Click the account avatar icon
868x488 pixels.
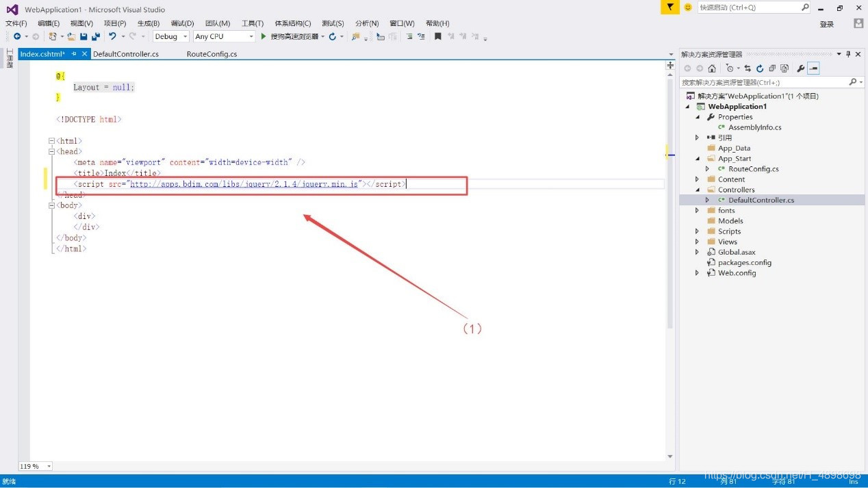click(858, 23)
